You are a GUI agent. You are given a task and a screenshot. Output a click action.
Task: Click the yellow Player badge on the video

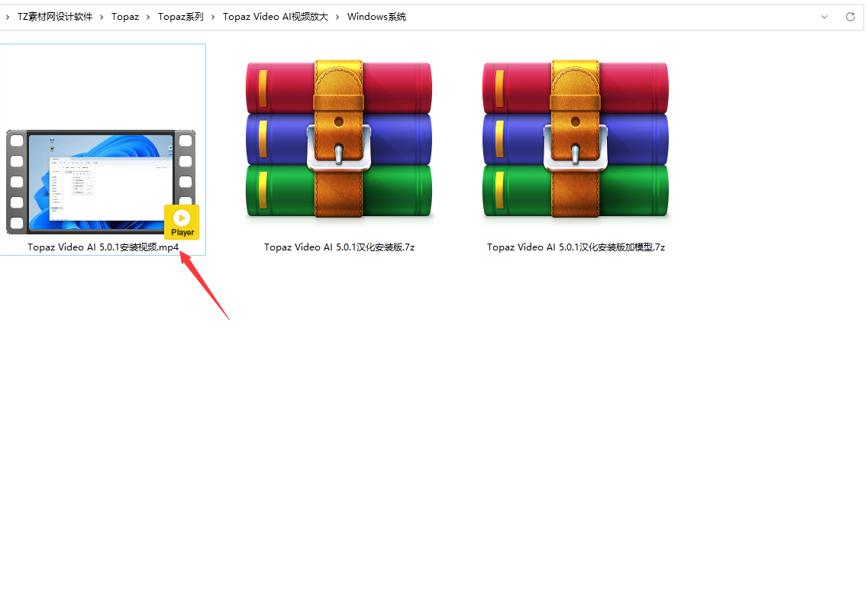click(182, 222)
